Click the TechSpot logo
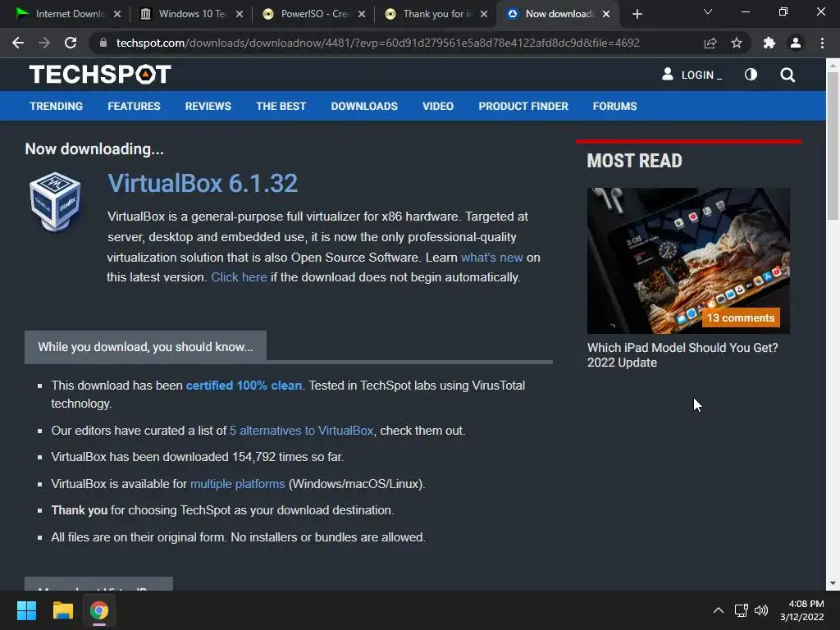 pyautogui.click(x=100, y=75)
